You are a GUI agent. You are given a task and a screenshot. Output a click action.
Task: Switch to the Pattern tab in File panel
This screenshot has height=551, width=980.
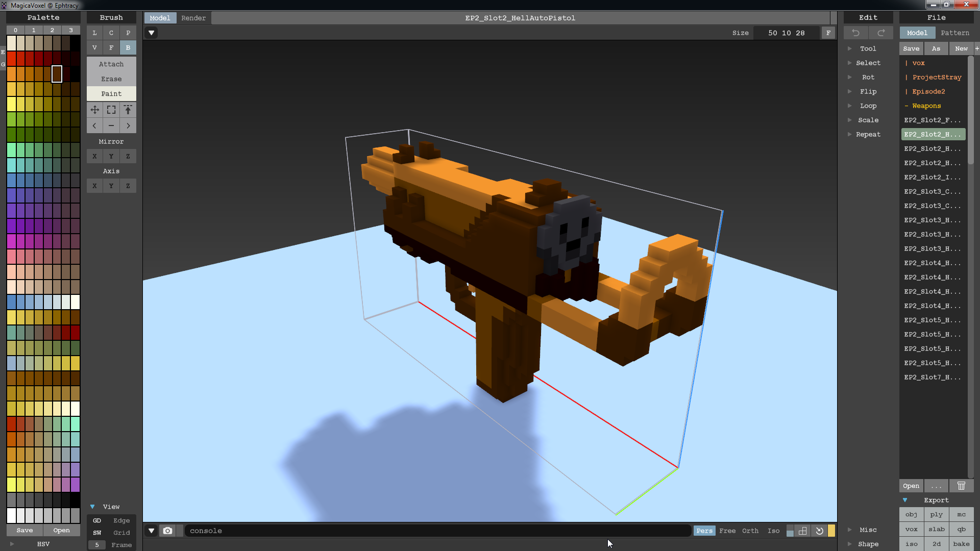[x=955, y=32]
